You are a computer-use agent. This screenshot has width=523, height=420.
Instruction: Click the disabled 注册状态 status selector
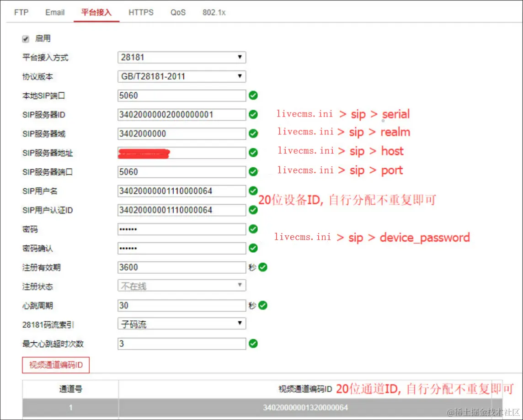[x=181, y=285]
